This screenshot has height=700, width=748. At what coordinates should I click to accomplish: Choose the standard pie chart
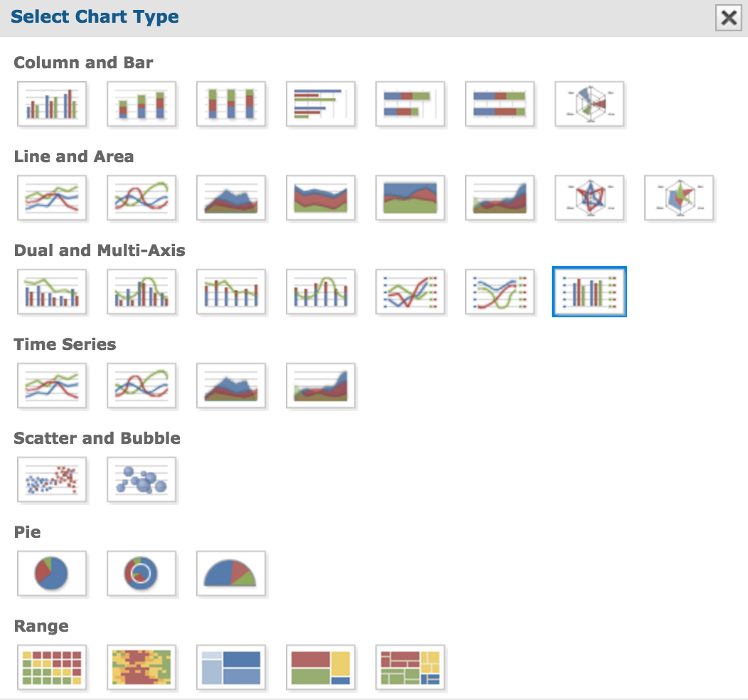tap(52, 573)
